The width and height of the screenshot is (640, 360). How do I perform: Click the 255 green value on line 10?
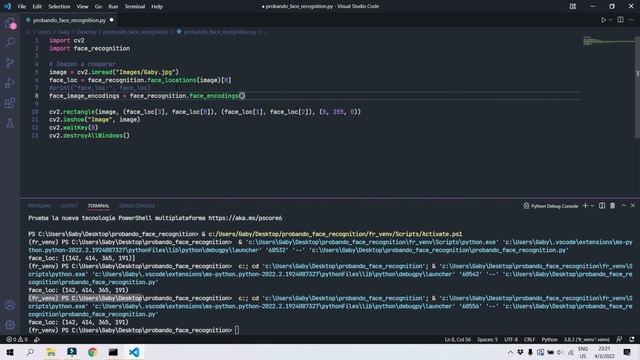[338, 112]
